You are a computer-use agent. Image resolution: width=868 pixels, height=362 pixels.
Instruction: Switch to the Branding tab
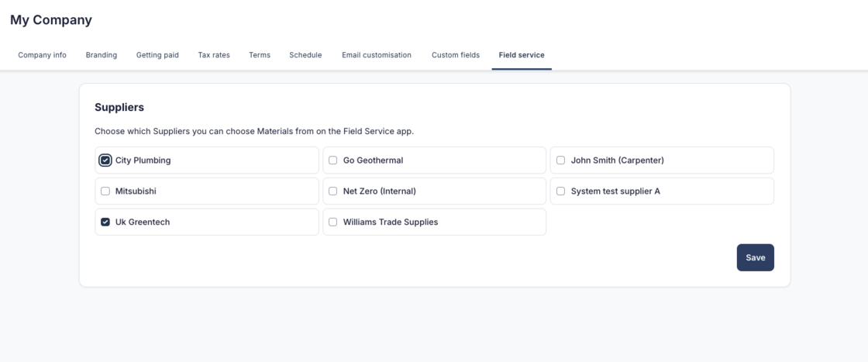point(102,55)
